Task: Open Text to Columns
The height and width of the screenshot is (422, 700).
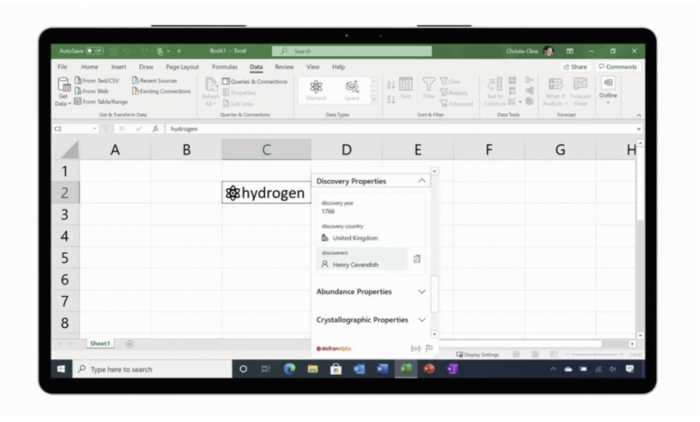Action: [495, 92]
